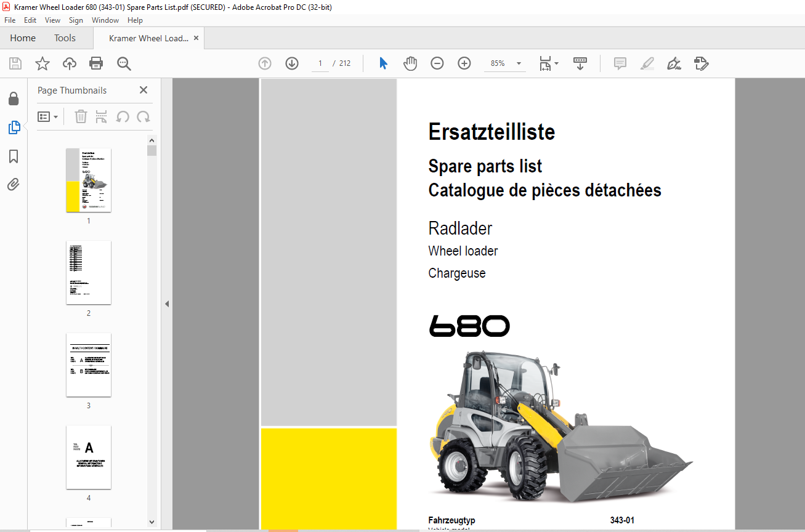Click the 'Fahrzeugtyp' label text
Viewport: 805px width, 532px height.
451,520
